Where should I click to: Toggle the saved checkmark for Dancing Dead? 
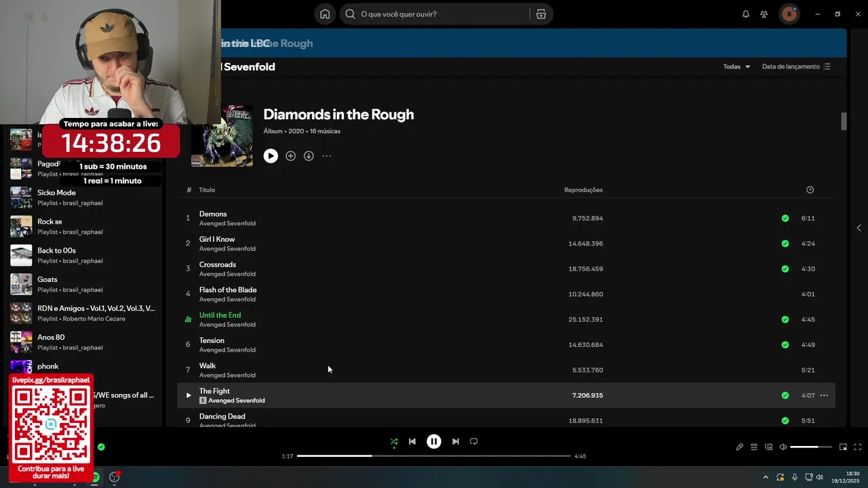coord(785,420)
